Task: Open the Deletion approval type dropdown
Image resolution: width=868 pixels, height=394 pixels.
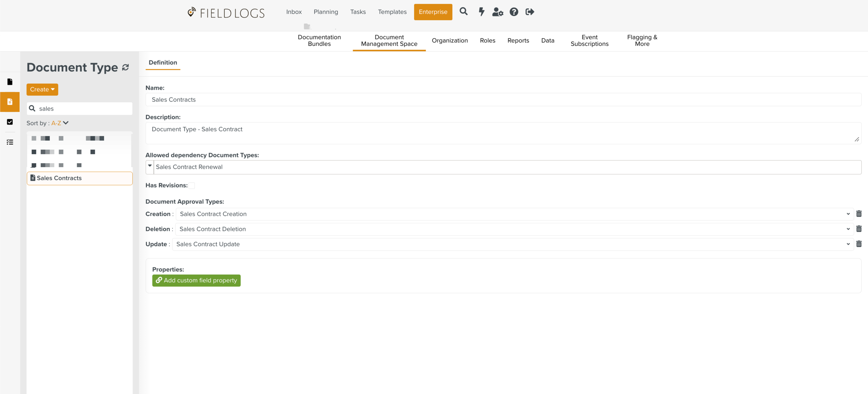Action: [514, 229]
